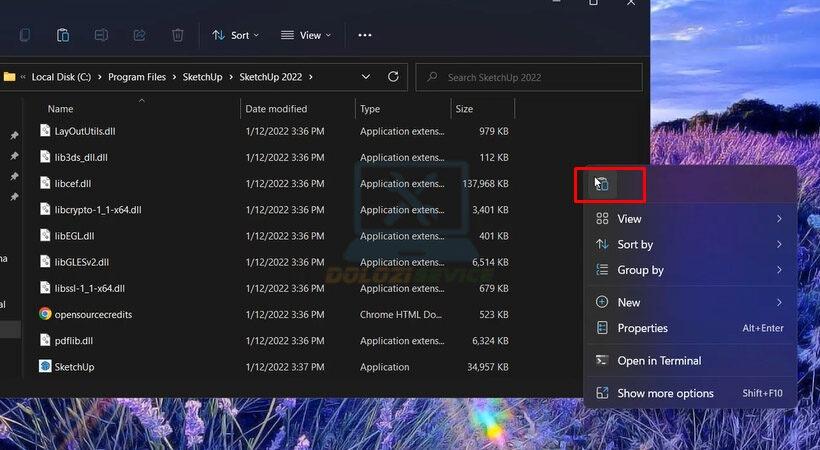Screen dimensions: 820x450
Task: Click the Share icon in the toolbar
Action: (x=139, y=35)
